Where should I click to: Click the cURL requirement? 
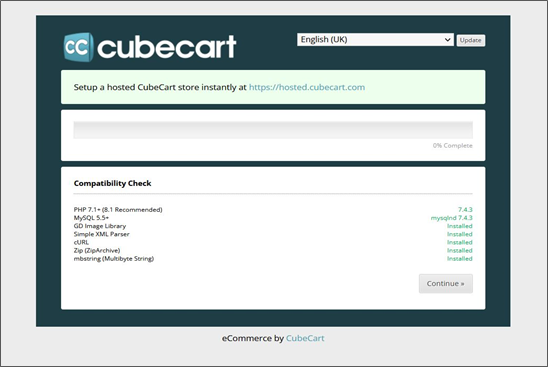tap(81, 242)
